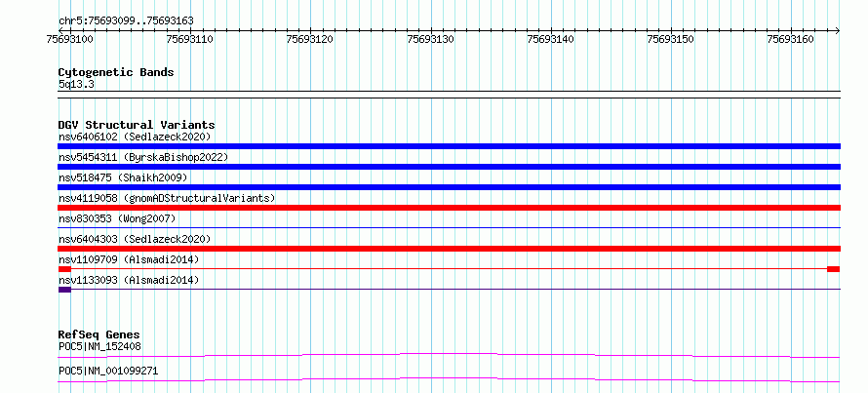Image resolution: width=868 pixels, height=393 pixels.
Task: Open the nsv5454311 (ByrskaBishop2022) label
Action: pyautogui.click(x=142, y=157)
